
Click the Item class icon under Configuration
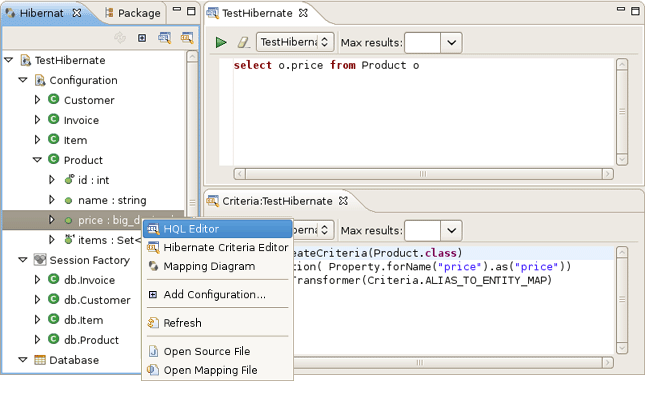point(53,139)
